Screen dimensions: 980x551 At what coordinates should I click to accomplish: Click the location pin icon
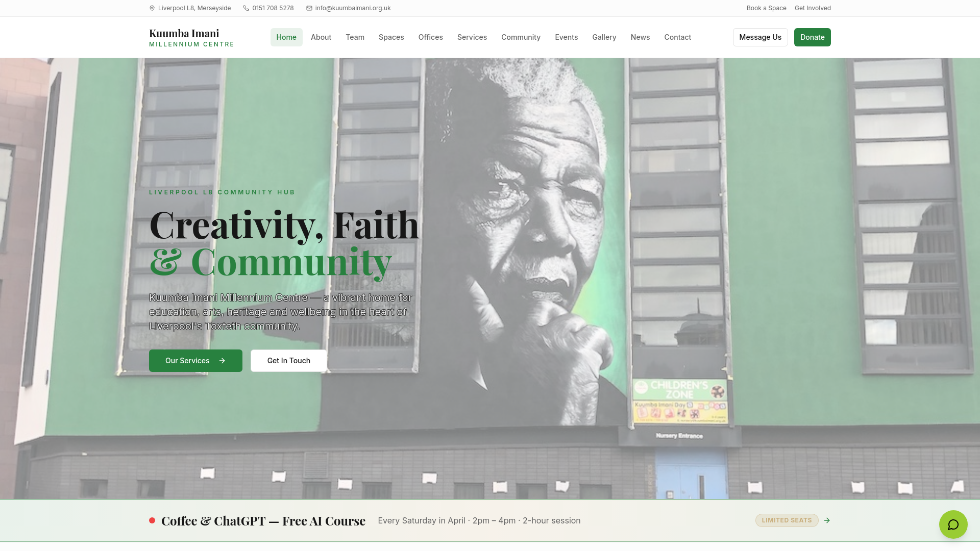[152, 8]
